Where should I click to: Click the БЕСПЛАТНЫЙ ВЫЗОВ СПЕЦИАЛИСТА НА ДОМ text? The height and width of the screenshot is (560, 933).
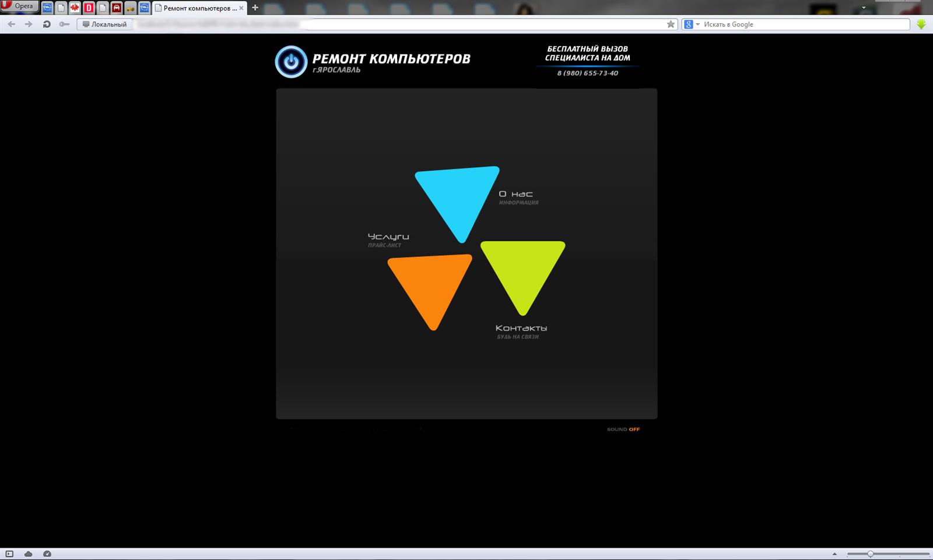coord(588,53)
